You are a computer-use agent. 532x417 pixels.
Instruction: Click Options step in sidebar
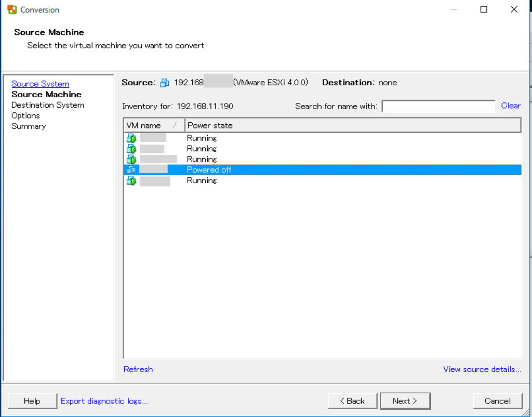[x=25, y=115]
